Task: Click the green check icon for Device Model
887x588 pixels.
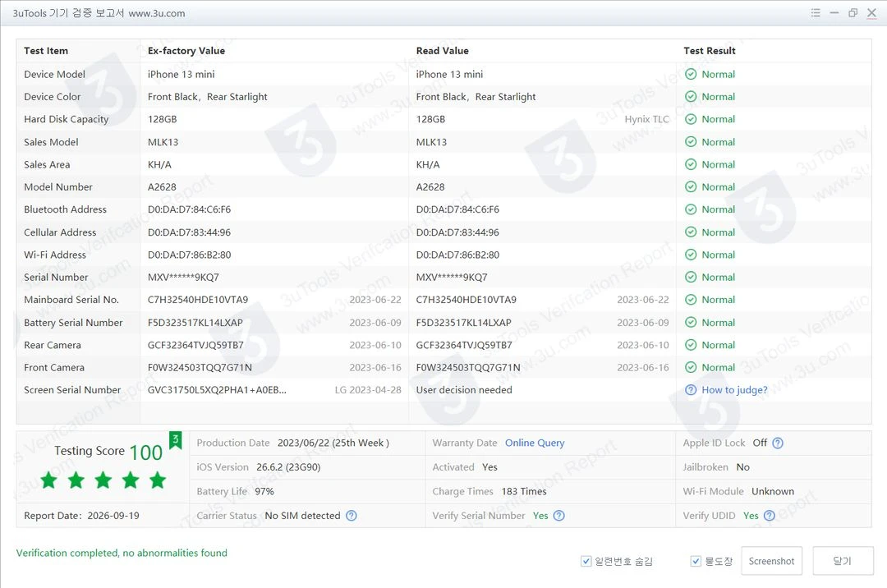Action: click(x=691, y=74)
